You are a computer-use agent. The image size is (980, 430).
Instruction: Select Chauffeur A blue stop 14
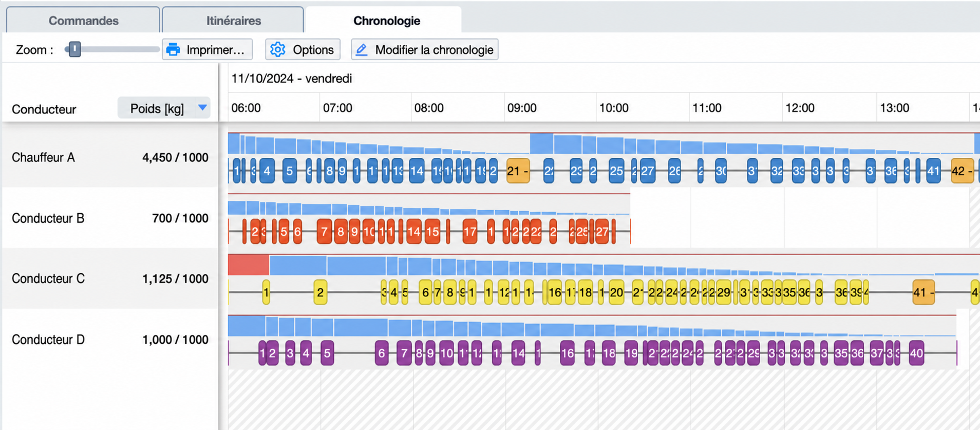(x=417, y=171)
